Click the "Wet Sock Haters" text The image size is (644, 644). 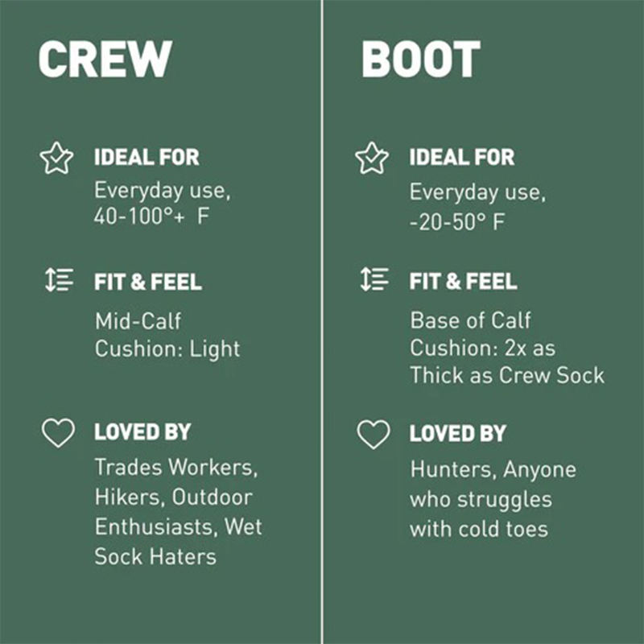156,555
